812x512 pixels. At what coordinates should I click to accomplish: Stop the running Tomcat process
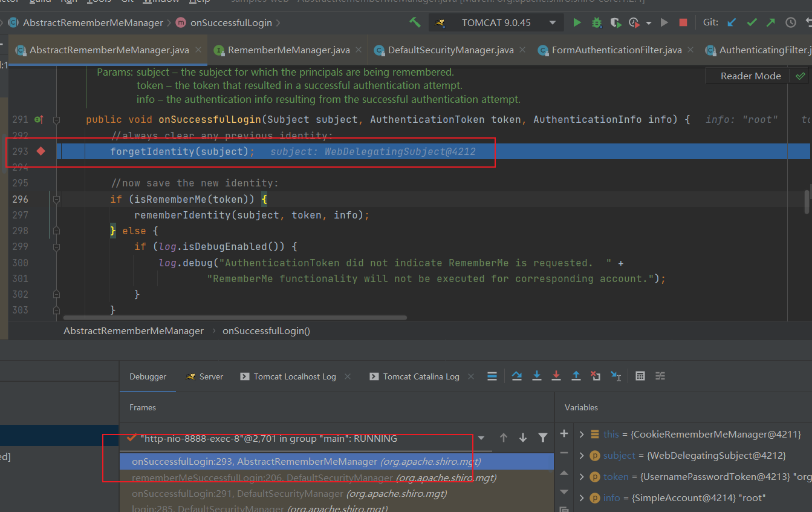pos(683,23)
